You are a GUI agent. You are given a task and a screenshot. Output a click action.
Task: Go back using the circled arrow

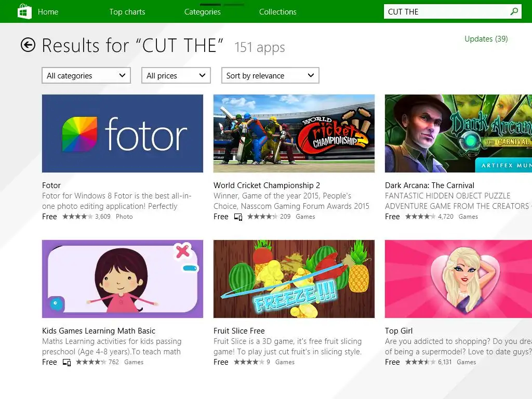click(x=28, y=45)
